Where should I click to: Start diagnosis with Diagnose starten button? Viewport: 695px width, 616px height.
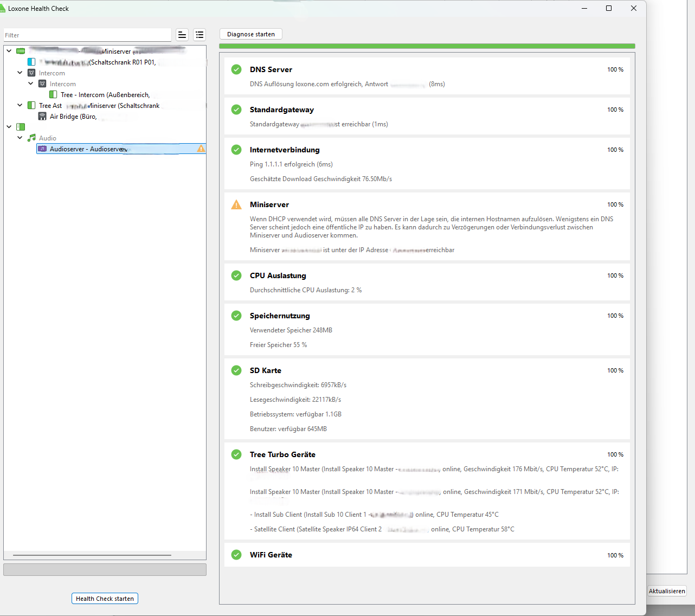[x=251, y=34]
